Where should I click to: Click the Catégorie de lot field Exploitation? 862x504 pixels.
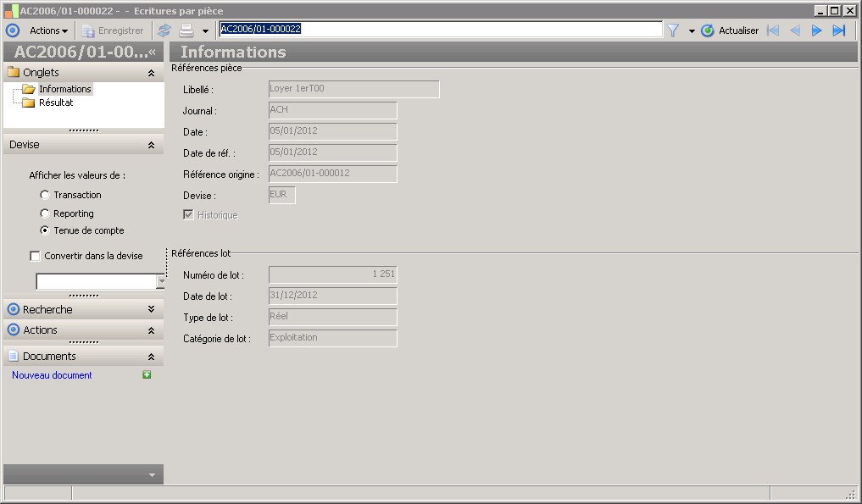click(x=332, y=338)
